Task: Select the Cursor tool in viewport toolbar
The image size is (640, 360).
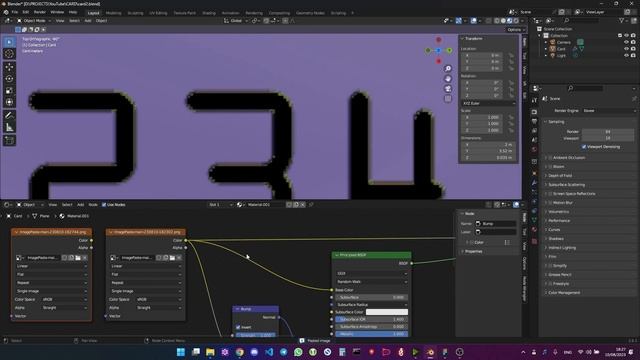Action: point(10,54)
